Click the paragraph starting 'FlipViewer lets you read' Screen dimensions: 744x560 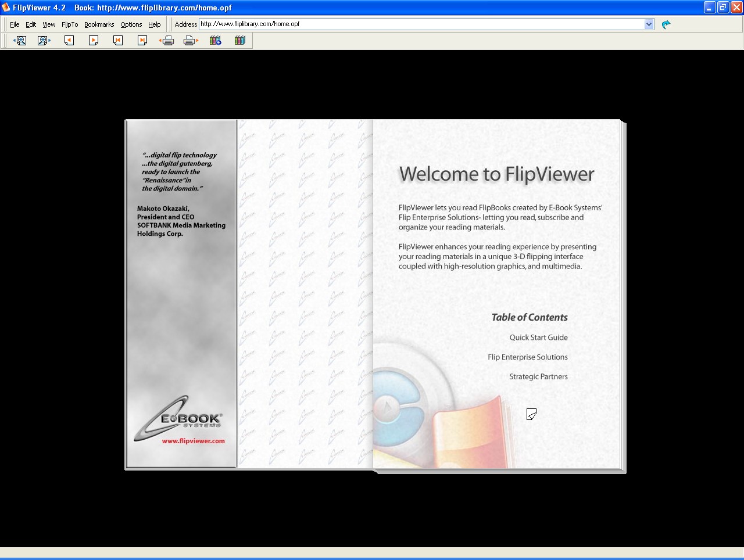[500, 217]
